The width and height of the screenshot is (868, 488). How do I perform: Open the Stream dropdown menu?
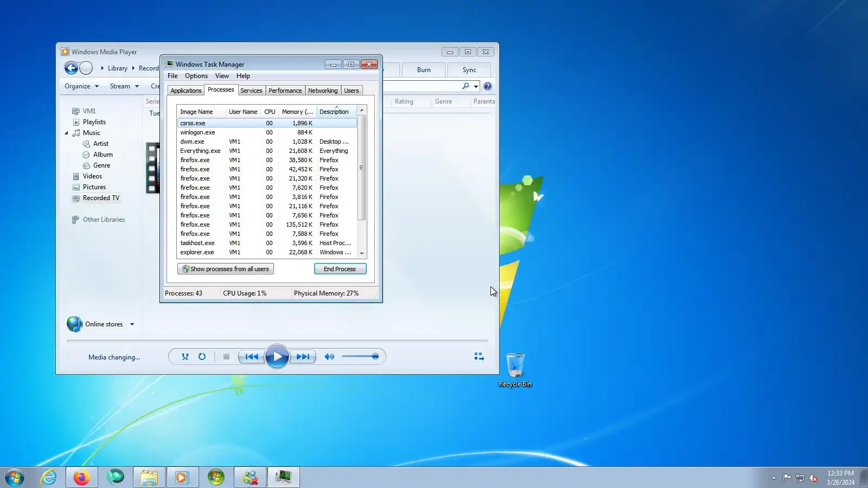point(124,86)
